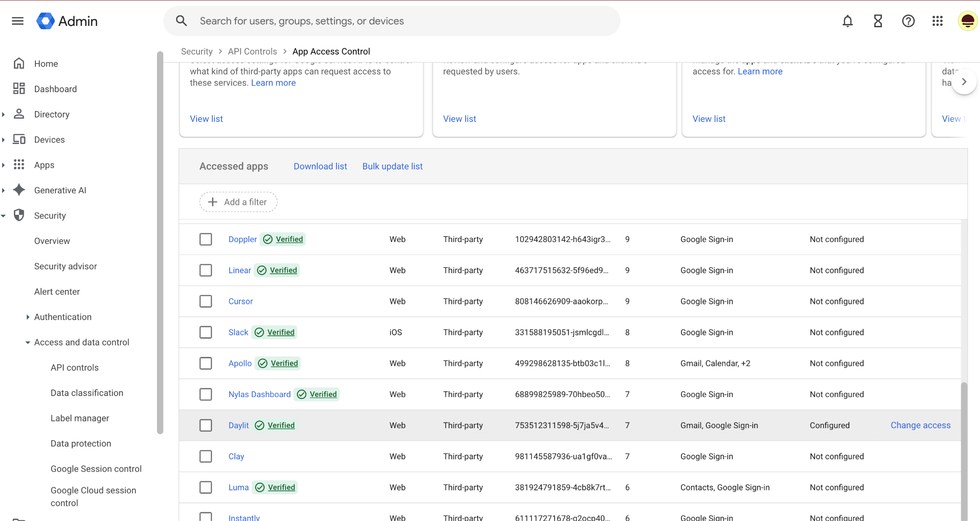Open the tasks hourglass icon

[x=878, y=21]
